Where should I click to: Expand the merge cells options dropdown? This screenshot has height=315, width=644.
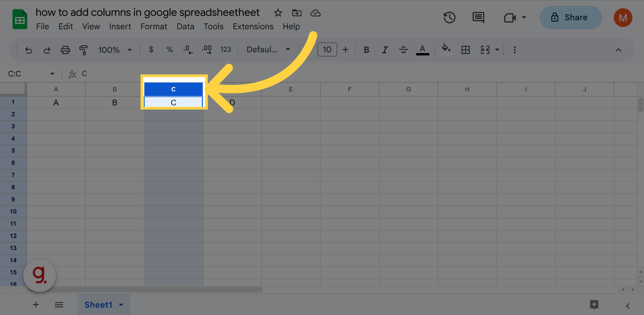click(x=497, y=50)
